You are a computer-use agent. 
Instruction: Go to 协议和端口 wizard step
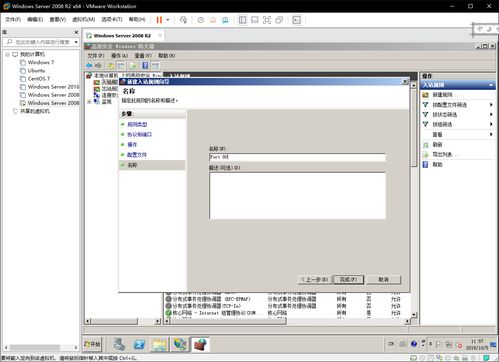pyautogui.click(x=139, y=134)
